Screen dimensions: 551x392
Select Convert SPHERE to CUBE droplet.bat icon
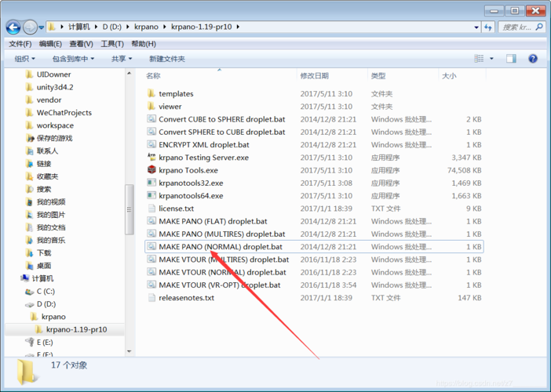tap(151, 132)
